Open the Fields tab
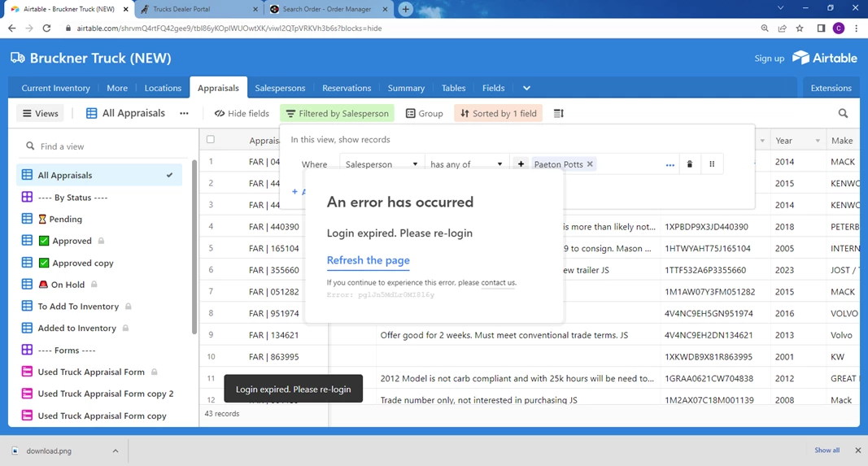Viewport: 868px width, 466px height. pyautogui.click(x=493, y=88)
